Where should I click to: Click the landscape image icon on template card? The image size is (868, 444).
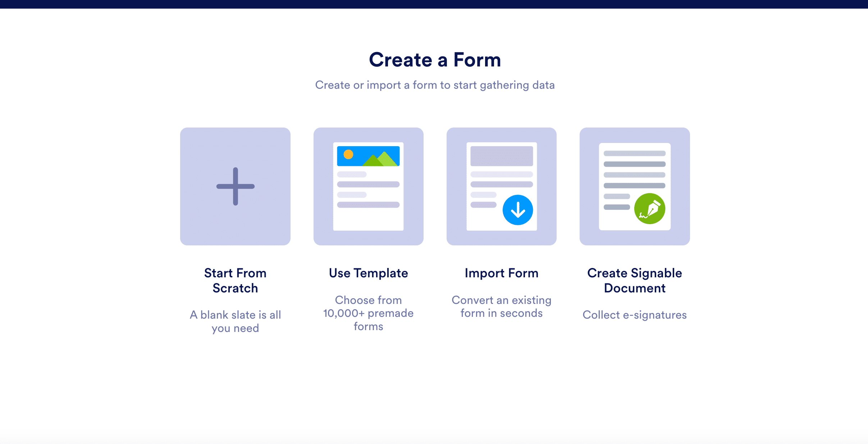tap(369, 157)
